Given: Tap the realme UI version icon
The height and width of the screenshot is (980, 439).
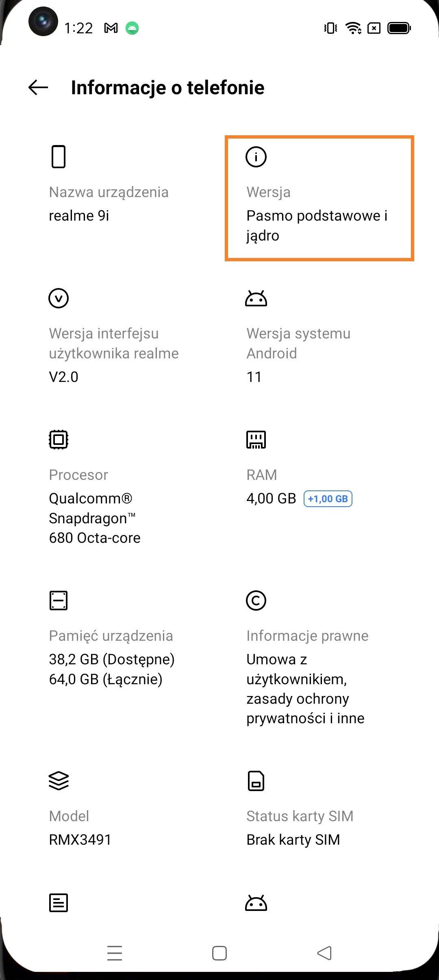Looking at the screenshot, I should point(59,298).
